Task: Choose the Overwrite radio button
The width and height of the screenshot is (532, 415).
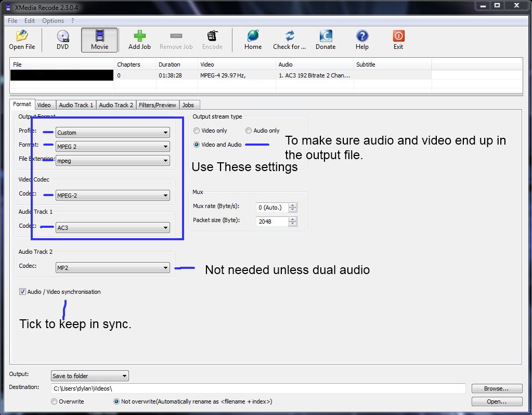Action: (x=54, y=401)
